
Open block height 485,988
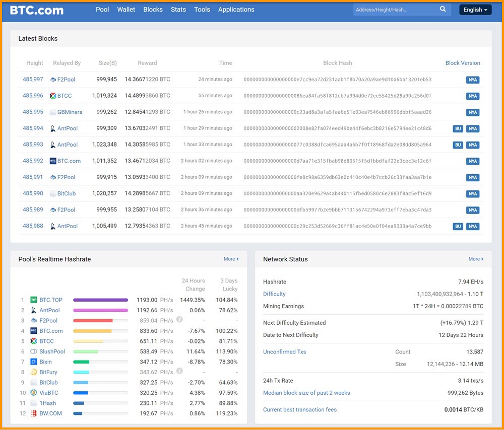[x=33, y=226]
